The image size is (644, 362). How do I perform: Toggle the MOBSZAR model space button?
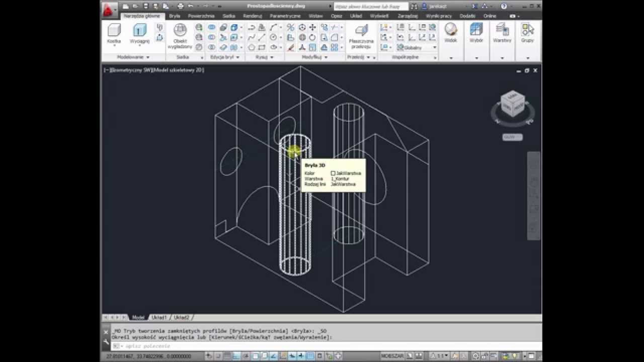(x=392, y=356)
